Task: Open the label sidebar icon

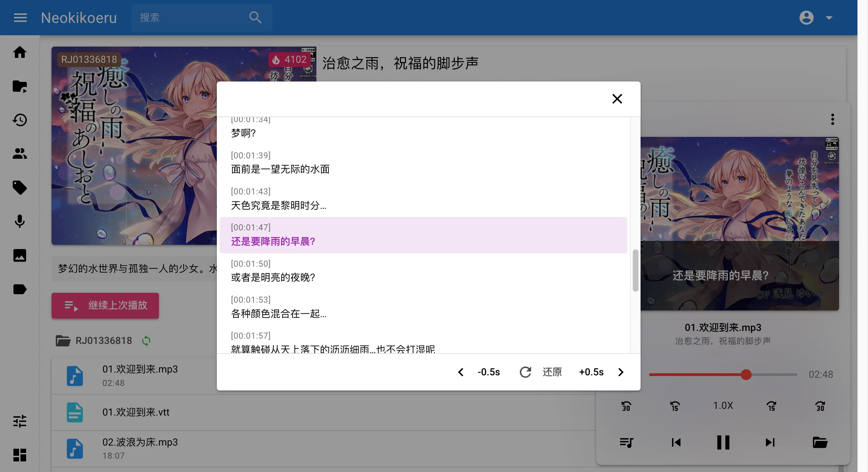Action: tap(20, 289)
